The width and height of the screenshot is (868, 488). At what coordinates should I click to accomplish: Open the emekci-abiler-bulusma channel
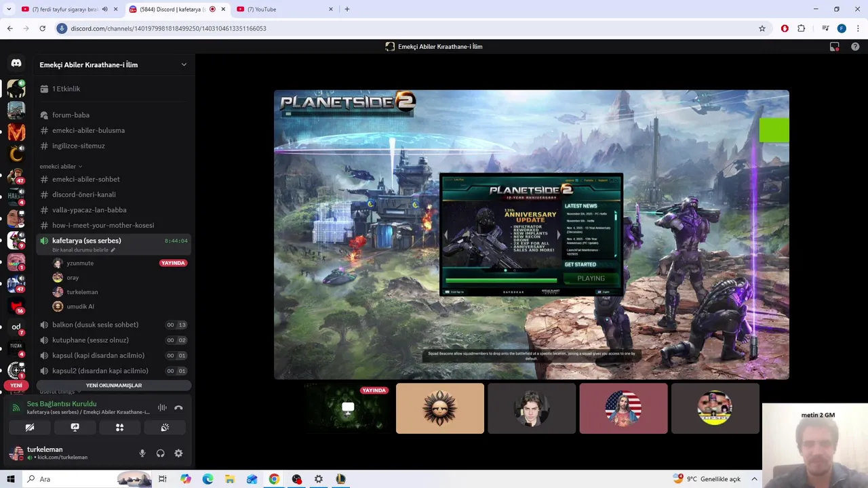pos(113,130)
